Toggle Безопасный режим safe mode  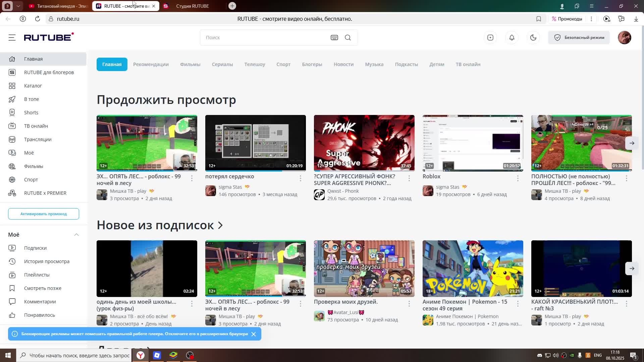tap(579, 38)
